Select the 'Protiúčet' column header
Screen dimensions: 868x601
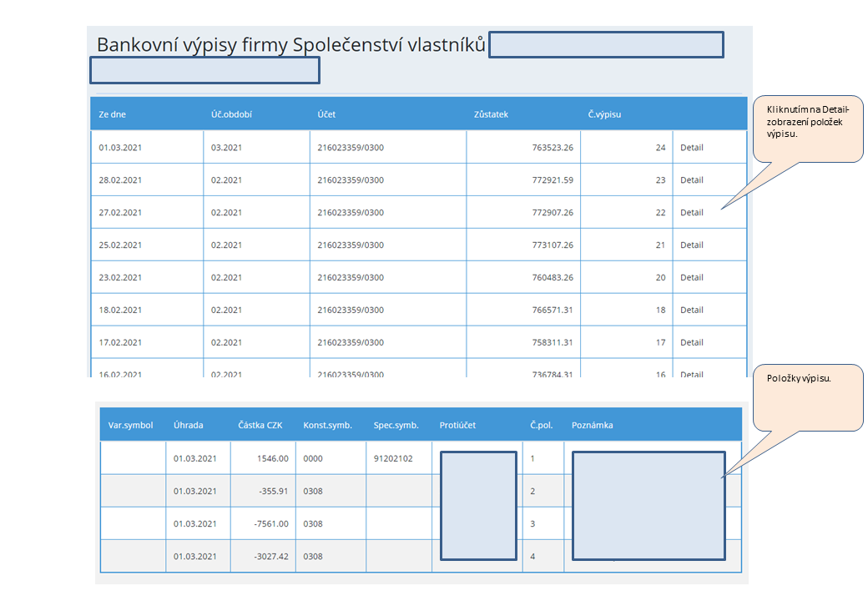(x=457, y=425)
